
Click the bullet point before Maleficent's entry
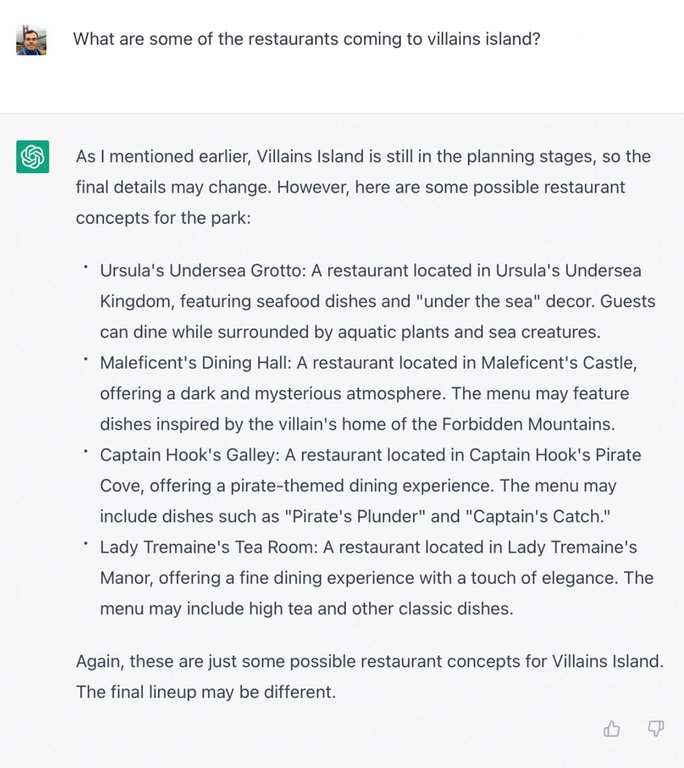[87, 359]
